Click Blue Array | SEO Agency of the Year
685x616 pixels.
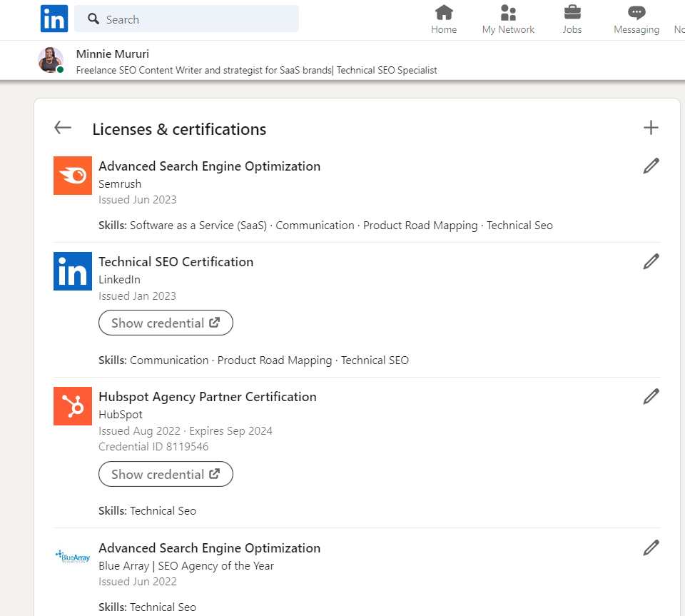(186, 566)
